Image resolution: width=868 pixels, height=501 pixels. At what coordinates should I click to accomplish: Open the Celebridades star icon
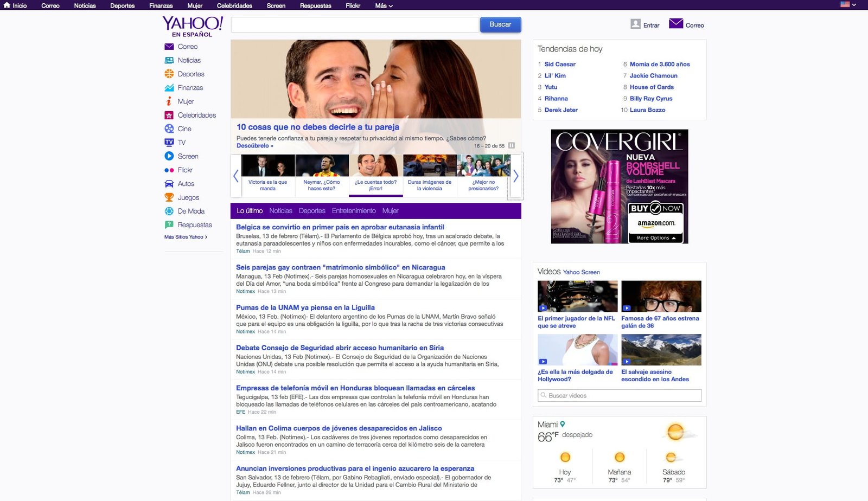[169, 115]
